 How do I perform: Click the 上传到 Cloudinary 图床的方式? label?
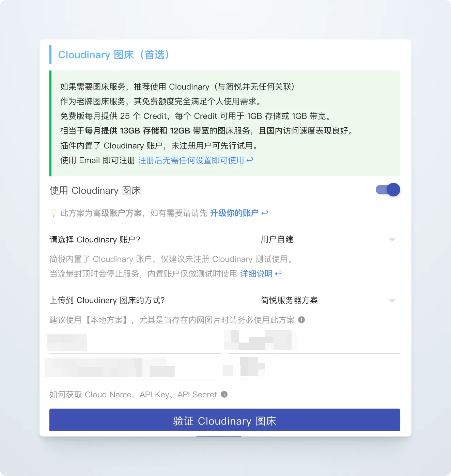[107, 300]
